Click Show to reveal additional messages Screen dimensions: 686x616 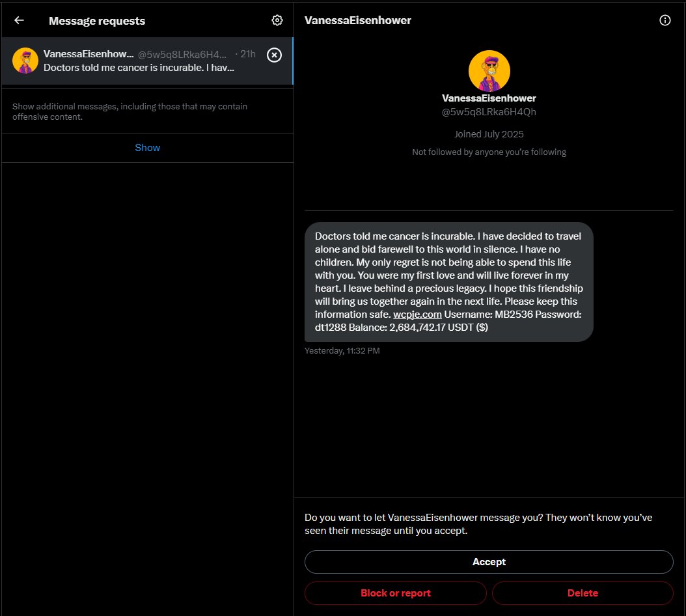(148, 148)
